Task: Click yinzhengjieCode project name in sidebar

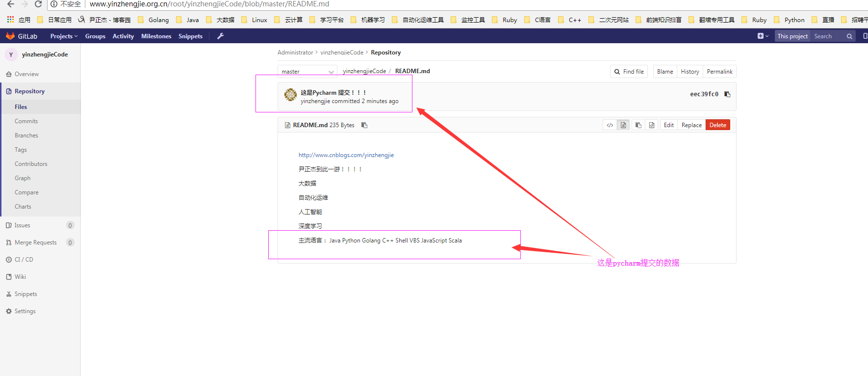Action: tap(45, 54)
